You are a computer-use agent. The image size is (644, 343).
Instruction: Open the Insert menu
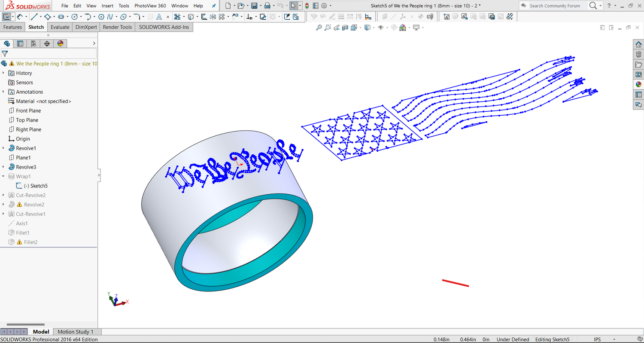coord(107,6)
